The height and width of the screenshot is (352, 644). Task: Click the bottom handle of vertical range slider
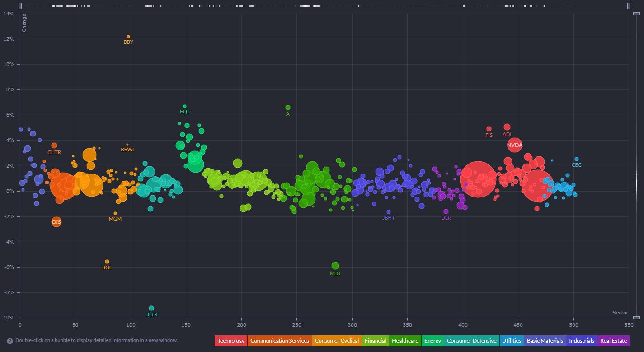pos(637,318)
